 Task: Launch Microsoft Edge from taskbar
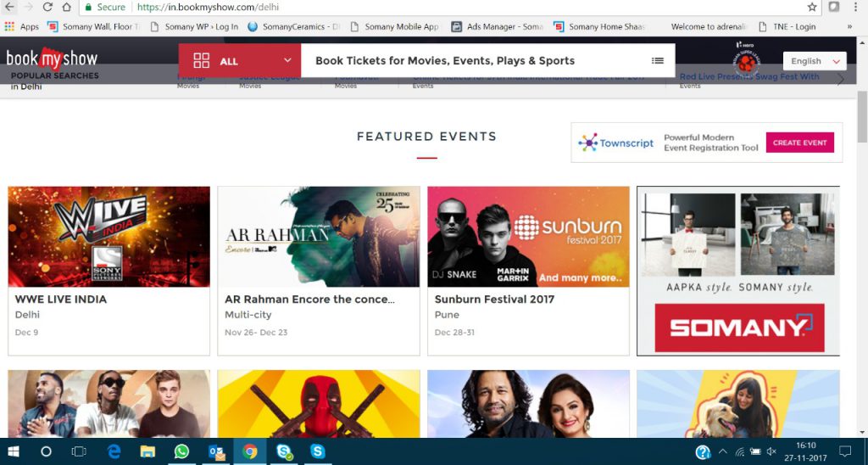(114, 451)
